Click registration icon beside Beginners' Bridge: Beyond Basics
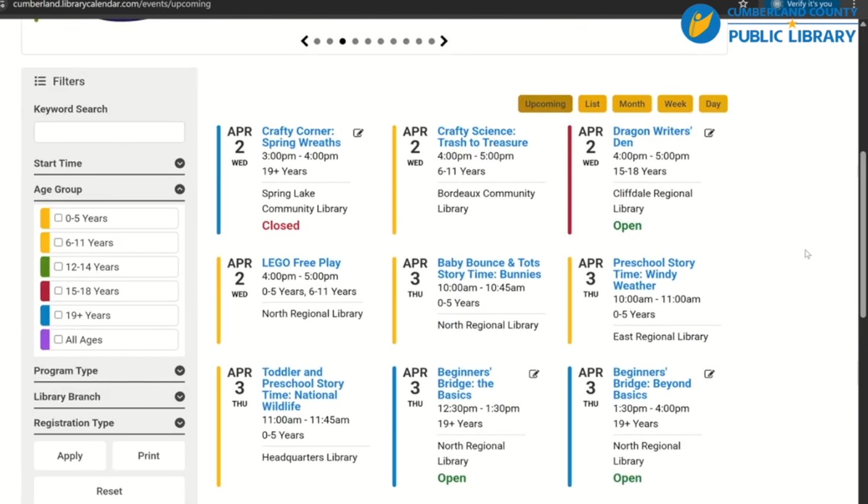The image size is (868, 504). pyautogui.click(x=709, y=374)
